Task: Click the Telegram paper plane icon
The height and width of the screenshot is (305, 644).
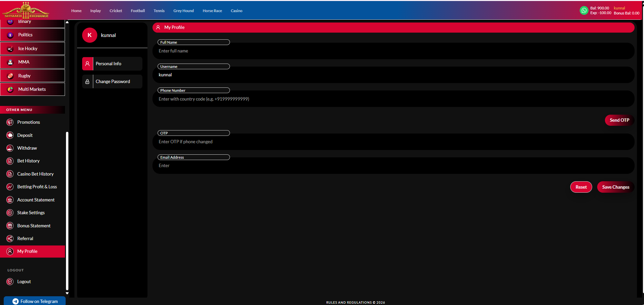Action: coord(15,301)
